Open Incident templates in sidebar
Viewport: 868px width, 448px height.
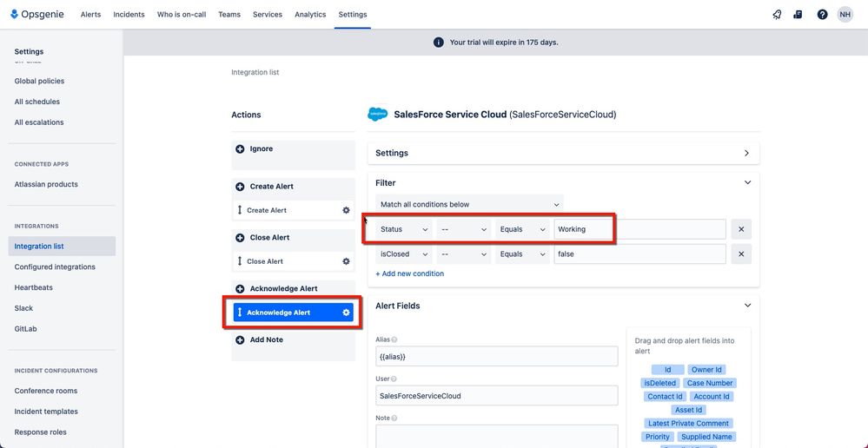(x=46, y=412)
